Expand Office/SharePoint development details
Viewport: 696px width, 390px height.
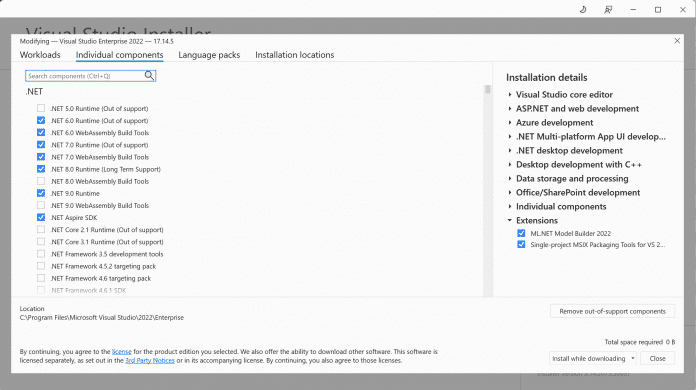(510, 193)
